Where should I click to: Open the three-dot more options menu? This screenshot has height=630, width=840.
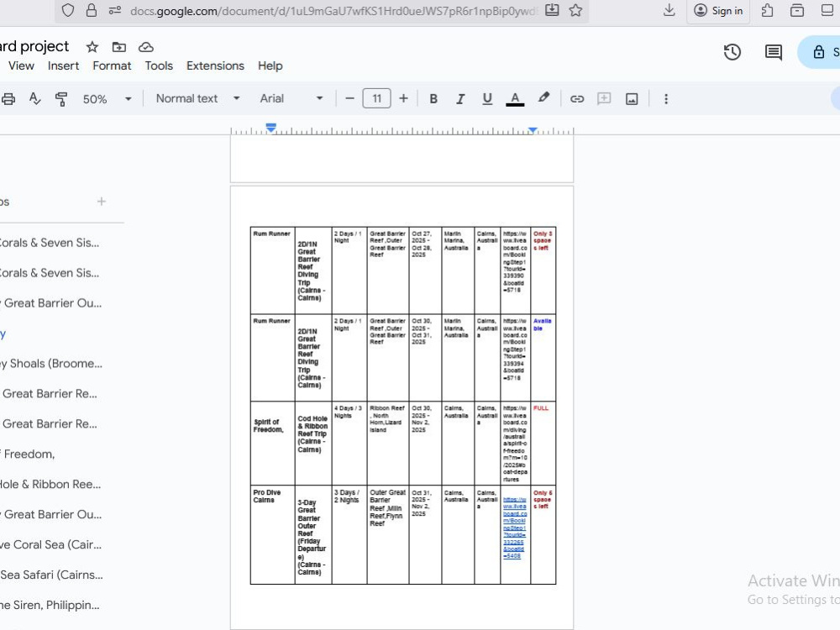(666, 98)
